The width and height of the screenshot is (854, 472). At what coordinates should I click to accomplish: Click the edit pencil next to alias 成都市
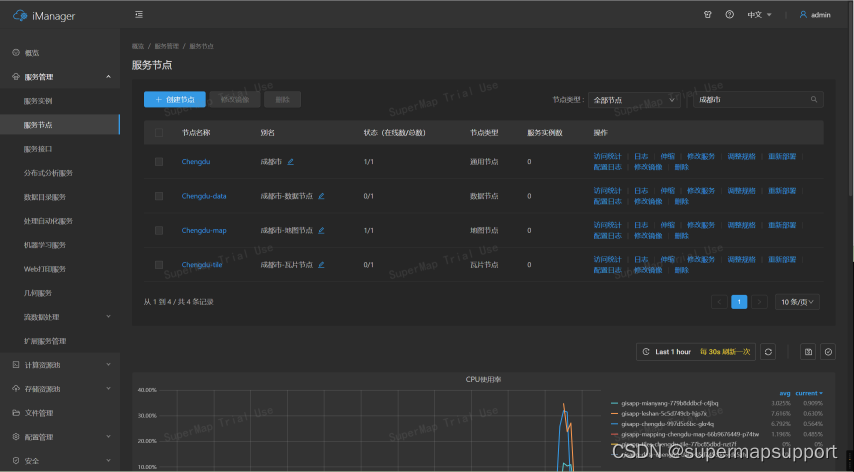(x=291, y=161)
